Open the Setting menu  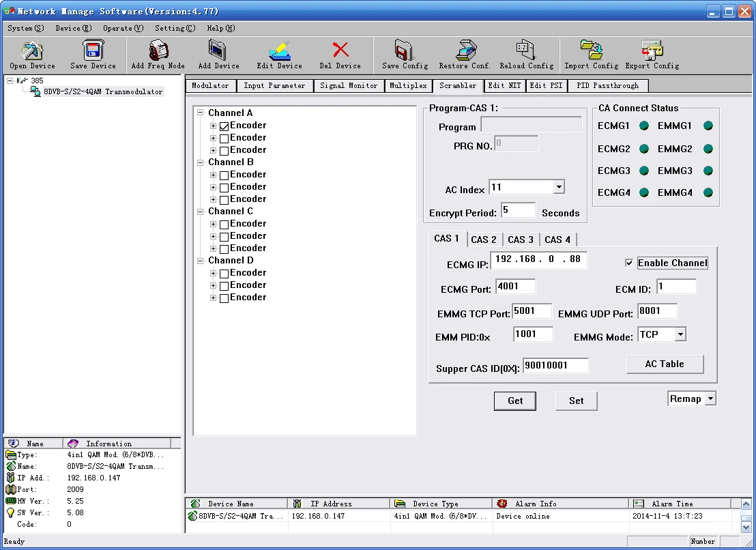point(174,28)
